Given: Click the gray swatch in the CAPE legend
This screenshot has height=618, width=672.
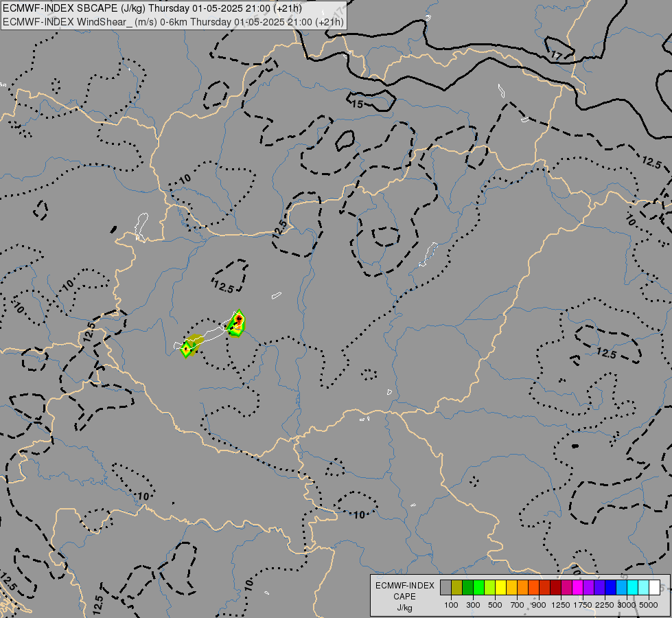Looking at the screenshot, I should (x=445, y=587).
